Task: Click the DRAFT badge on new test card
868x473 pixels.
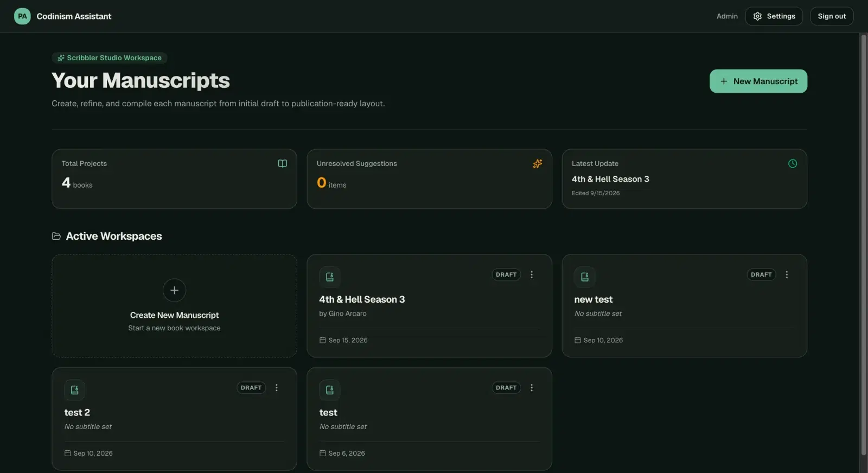Action: click(761, 274)
